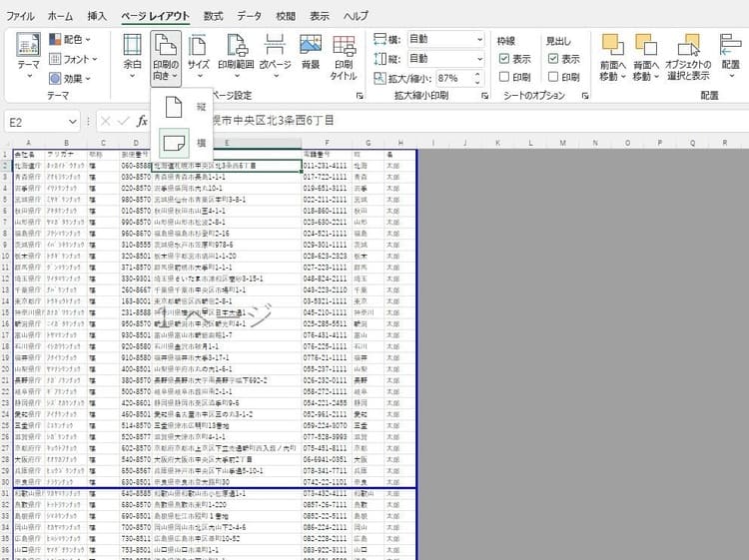Image resolution: width=749 pixels, height=560 pixels.
Task: Open オブジェクトの選択と表示 selection pane
Action: tap(688, 57)
